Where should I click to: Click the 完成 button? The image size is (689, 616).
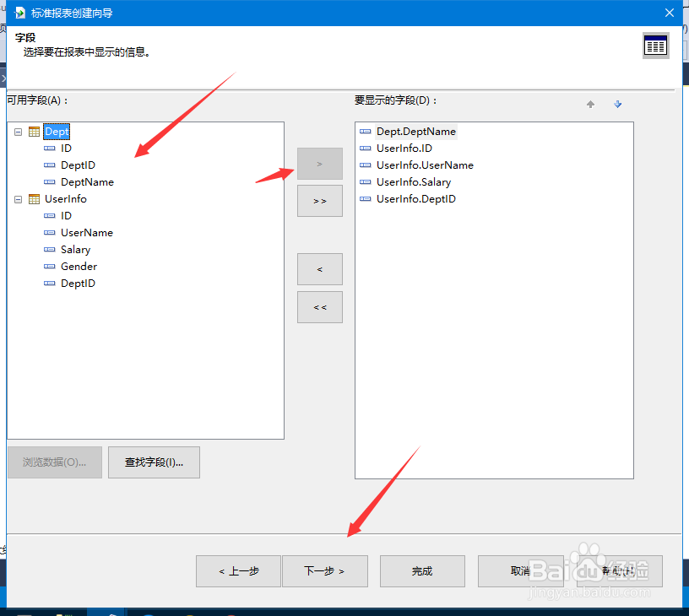pos(421,571)
